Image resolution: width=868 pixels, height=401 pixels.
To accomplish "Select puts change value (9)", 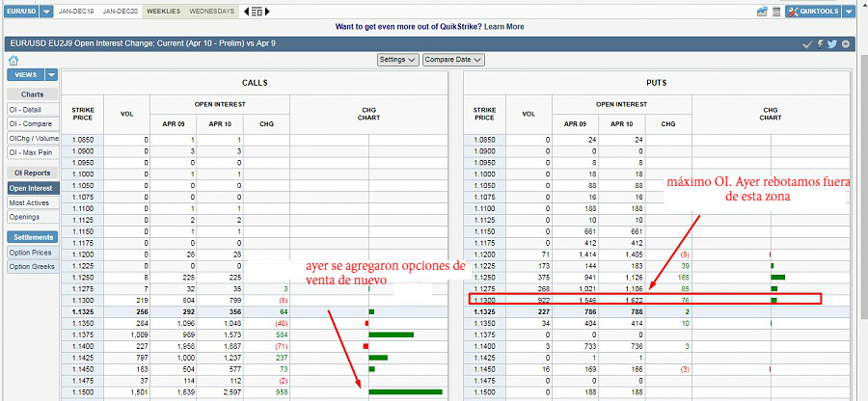I will (670, 254).
